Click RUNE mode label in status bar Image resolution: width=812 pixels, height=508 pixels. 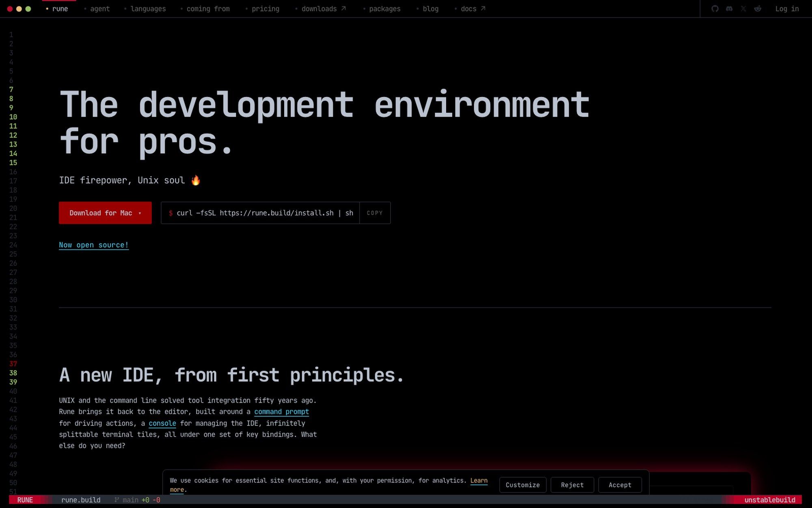(25, 500)
